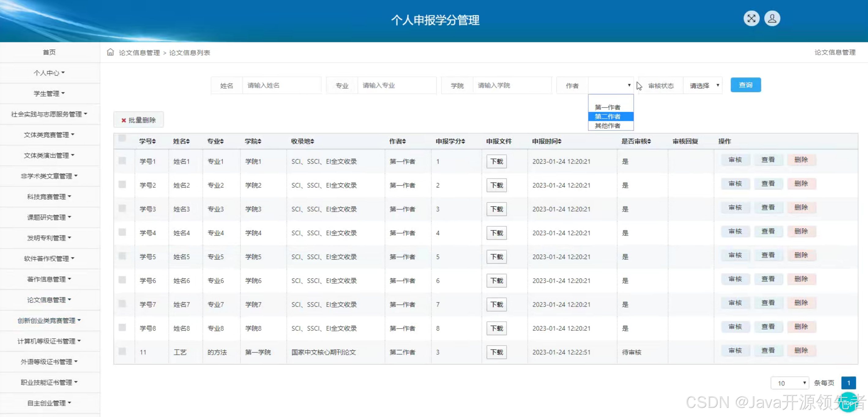868x417 pixels.
Task: Click the 查询 search button
Action: [x=745, y=85]
